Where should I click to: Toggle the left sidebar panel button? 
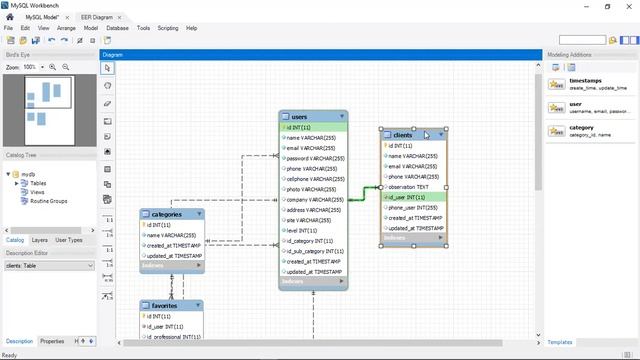pyautogui.click(x=624, y=40)
